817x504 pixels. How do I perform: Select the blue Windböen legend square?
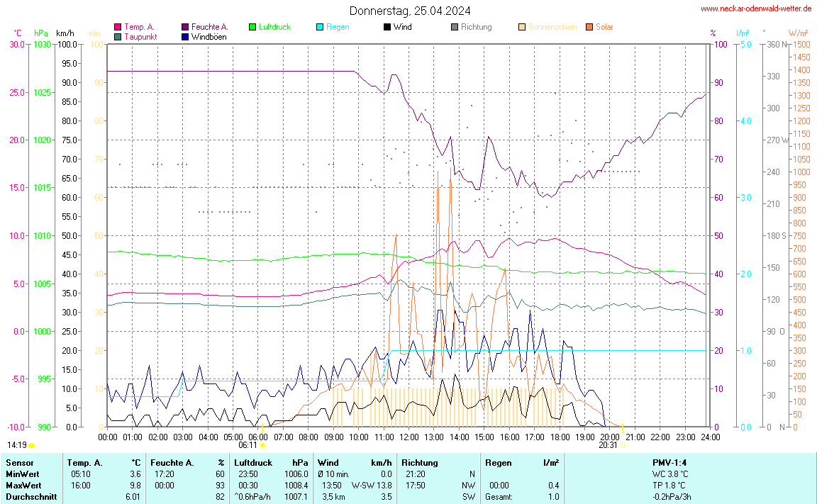(185, 36)
